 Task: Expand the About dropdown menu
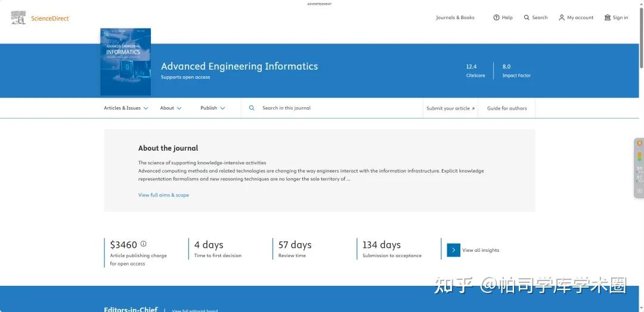(171, 108)
